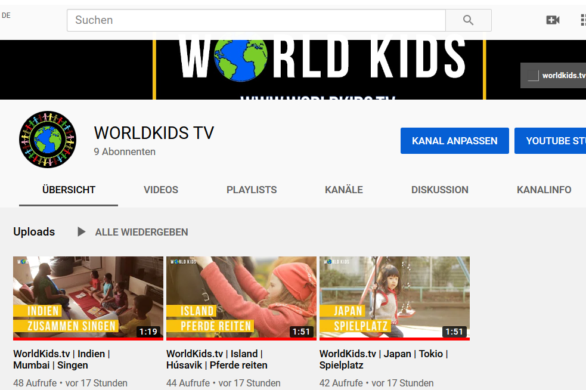Select the Übersicht tab
Viewport: 586px width, 390px height.
click(69, 190)
